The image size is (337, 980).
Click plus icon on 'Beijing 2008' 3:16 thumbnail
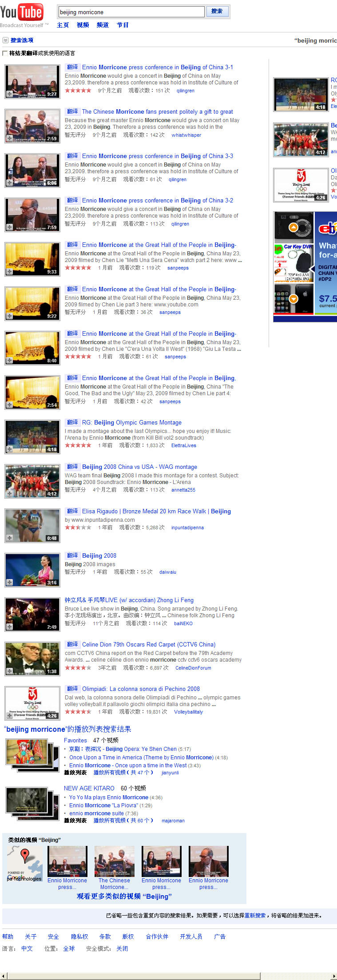[x=9, y=583]
